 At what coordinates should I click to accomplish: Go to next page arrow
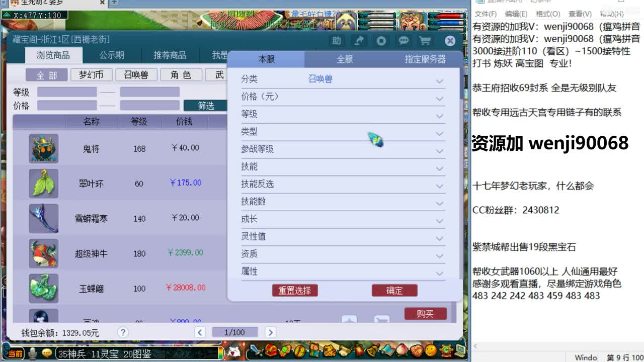point(270,332)
